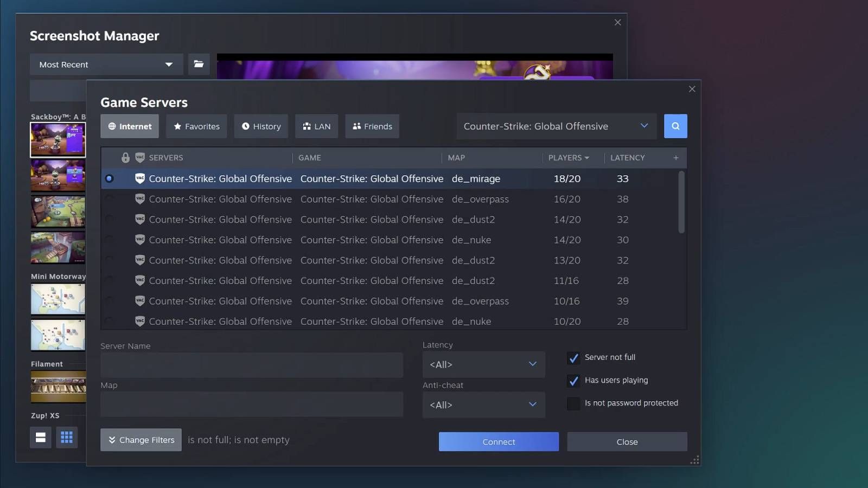
Task: Click the Server Name input field
Action: click(252, 365)
